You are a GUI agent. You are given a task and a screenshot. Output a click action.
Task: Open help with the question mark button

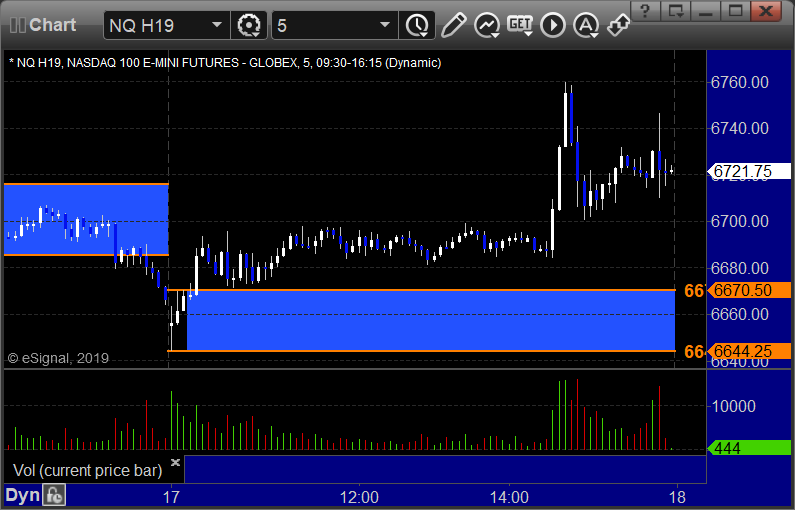coord(645,10)
